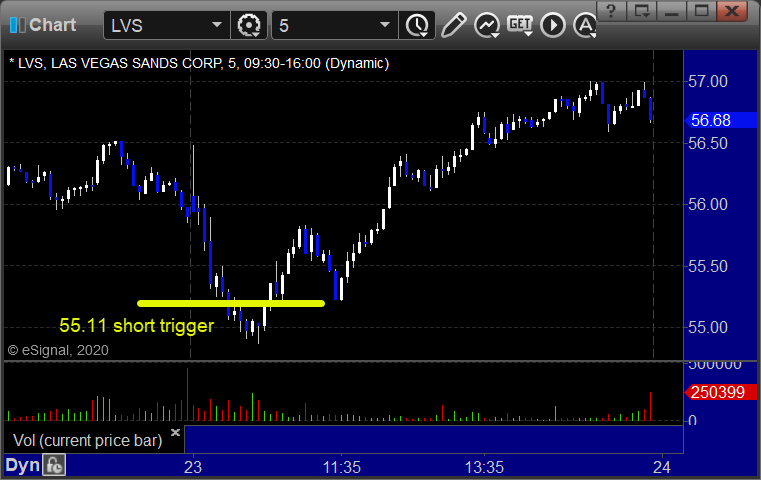Expand the 5 interval dropdown
761x480 pixels.
pos(385,25)
